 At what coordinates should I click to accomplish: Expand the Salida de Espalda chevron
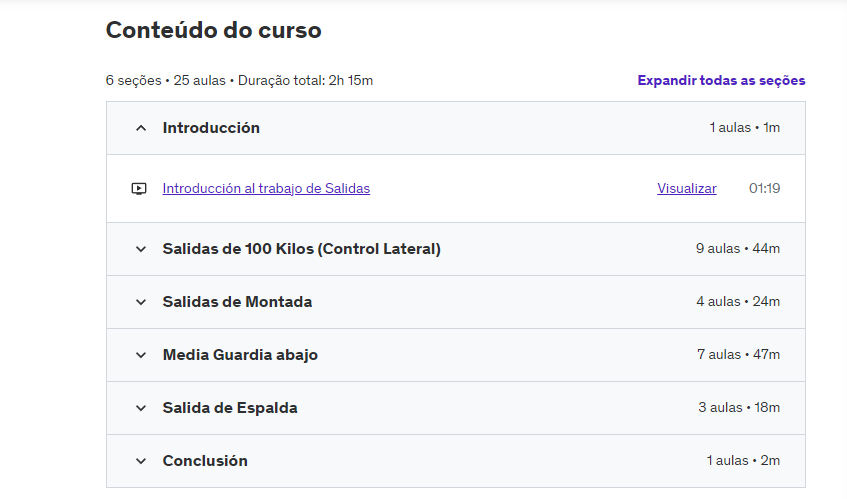point(141,408)
